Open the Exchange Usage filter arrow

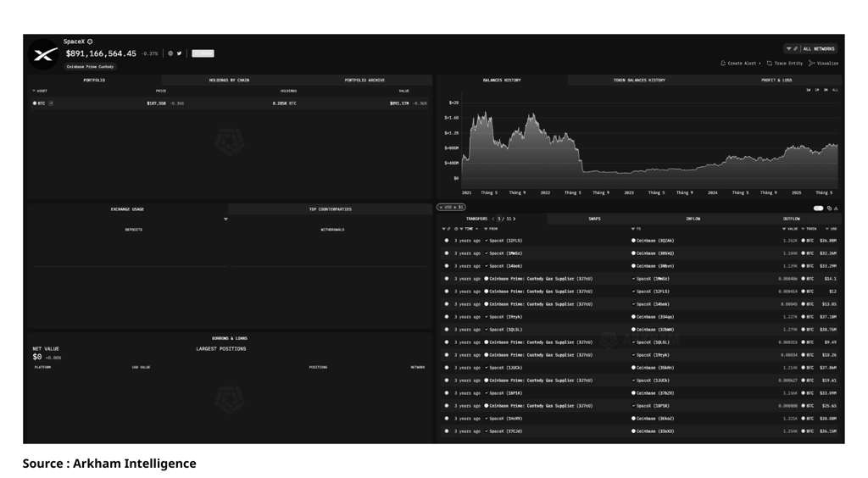click(x=225, y=220)
